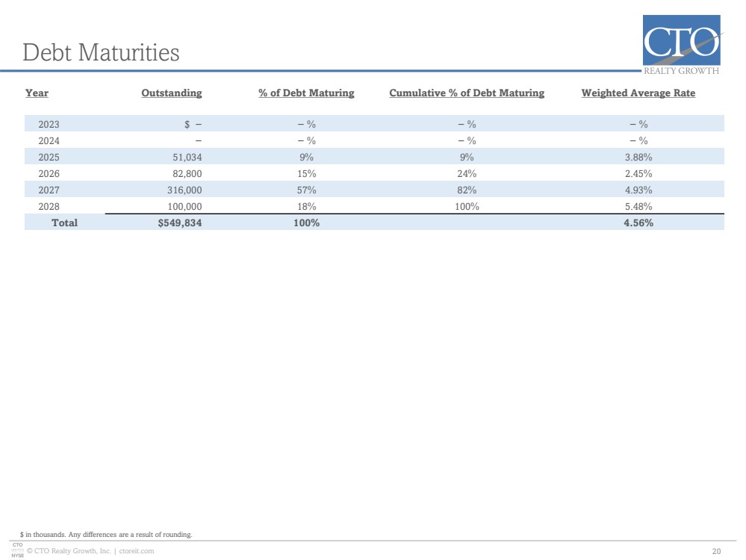The width and height of the screenshot is (746, 560).
Task: Click the Debt Maturities slide title
Action: 101,52
